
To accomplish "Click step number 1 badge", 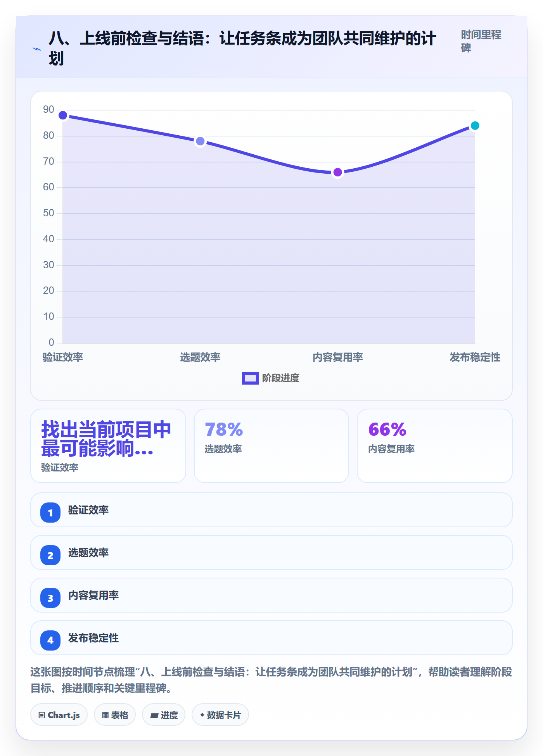I will tap(50, 513).
